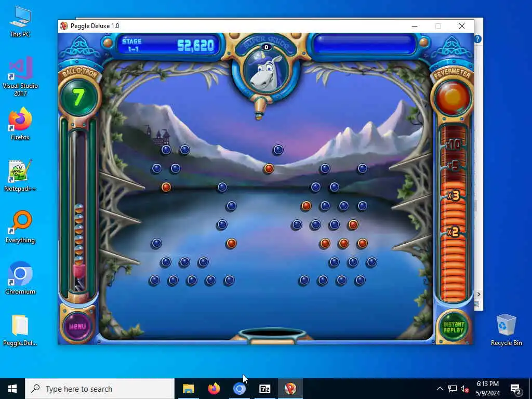The width and height of the screenshot is (532, 399).
Task: Click the leftmost orange peg by the castle shore
Action: coord(166,187)
